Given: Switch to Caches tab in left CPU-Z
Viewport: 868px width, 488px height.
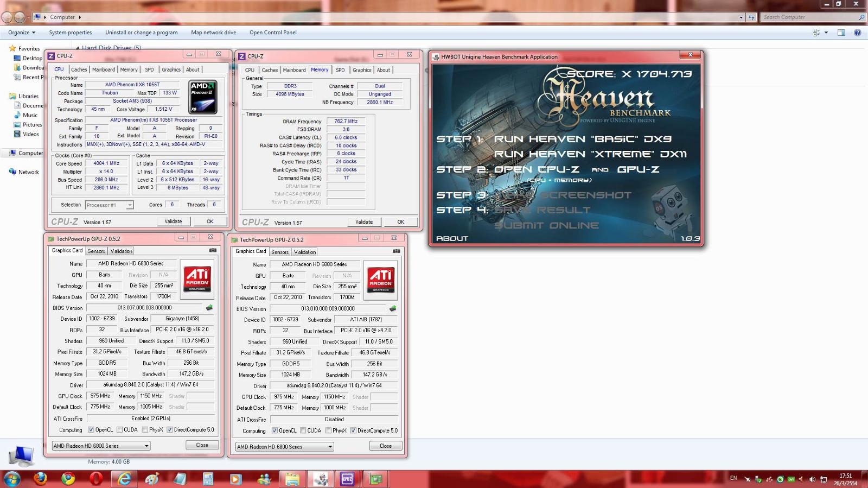Looking at the screenshot, I should coord(79,69).
